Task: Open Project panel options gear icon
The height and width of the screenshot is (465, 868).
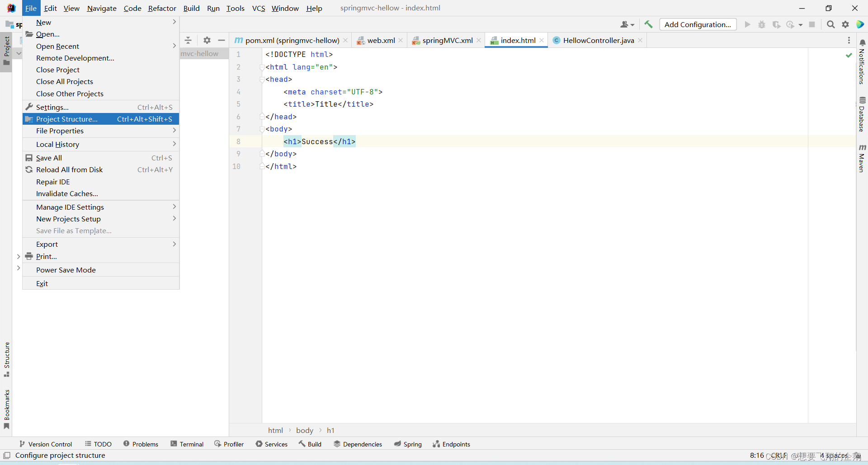Action: click(207, 40)
